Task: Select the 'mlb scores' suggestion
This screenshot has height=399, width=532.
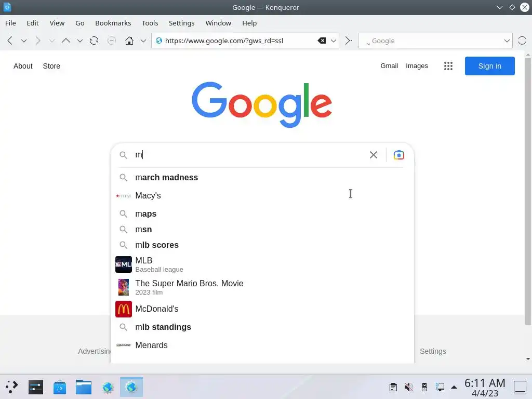Action: [x=262, y=245]
